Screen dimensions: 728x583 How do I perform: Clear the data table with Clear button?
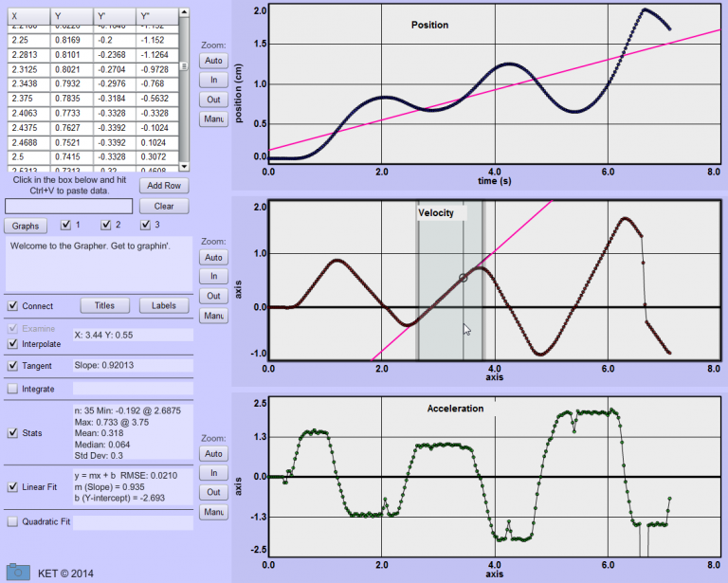pos(164,206)
